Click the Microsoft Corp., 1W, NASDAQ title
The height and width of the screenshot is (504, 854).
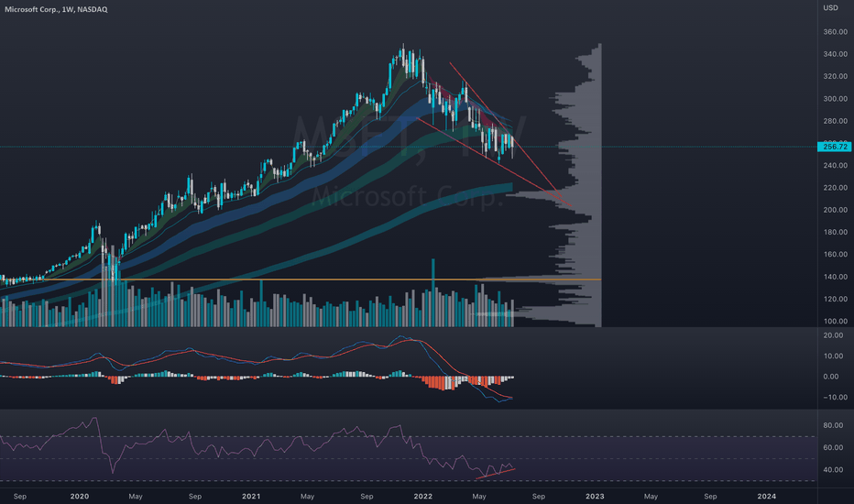click(x=56, y=9)
